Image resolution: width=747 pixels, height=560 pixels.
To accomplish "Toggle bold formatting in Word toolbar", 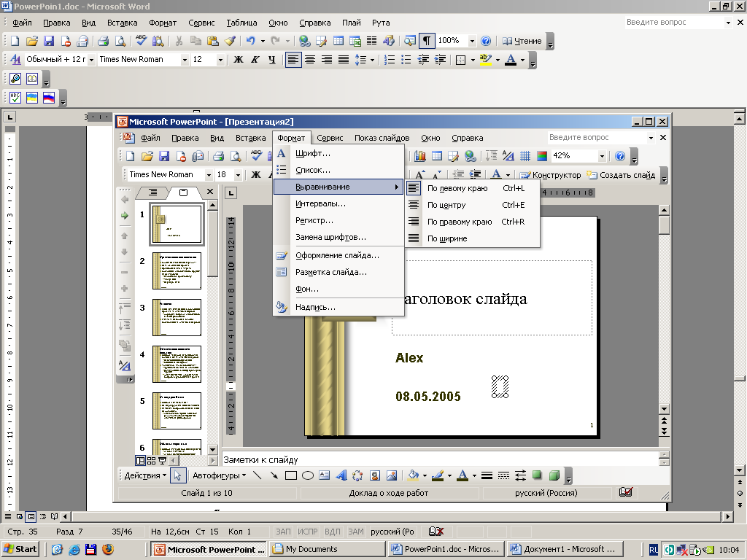I will [238, 60].
